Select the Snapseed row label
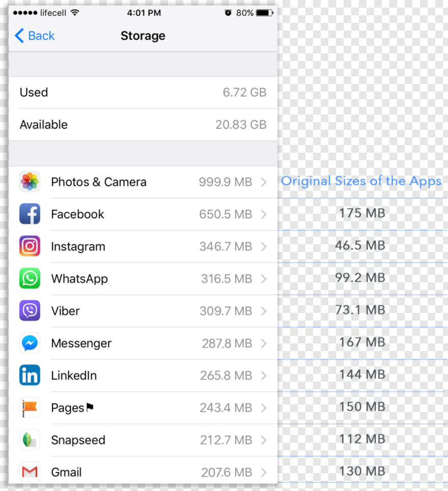Viewport: 448px width, 491px height. (x=78, y=440)
